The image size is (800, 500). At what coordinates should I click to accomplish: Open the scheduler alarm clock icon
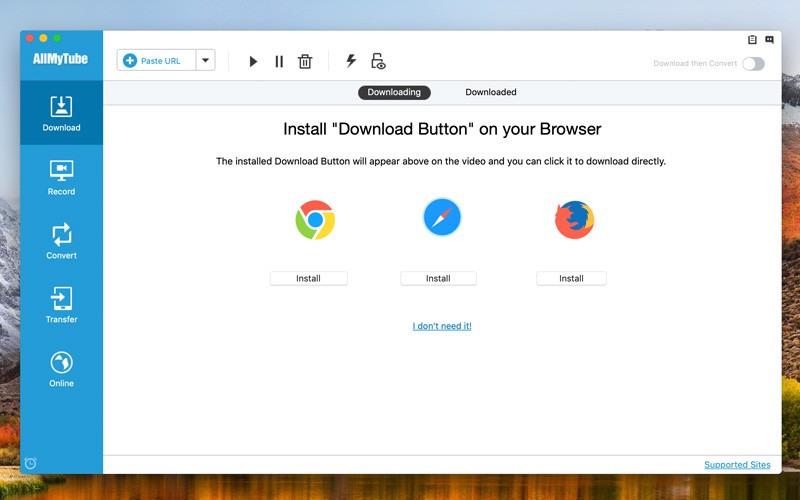pos(31,463)
